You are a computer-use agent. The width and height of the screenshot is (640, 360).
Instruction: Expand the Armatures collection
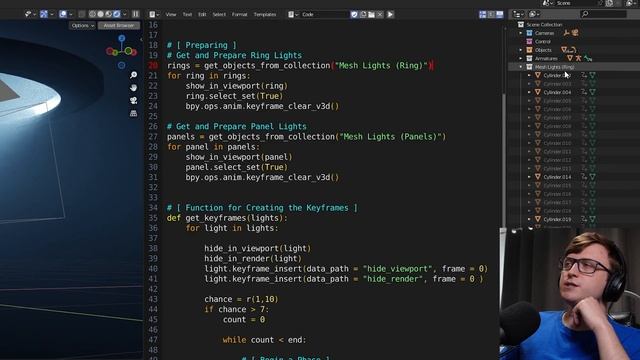click(x=521, y=58)
